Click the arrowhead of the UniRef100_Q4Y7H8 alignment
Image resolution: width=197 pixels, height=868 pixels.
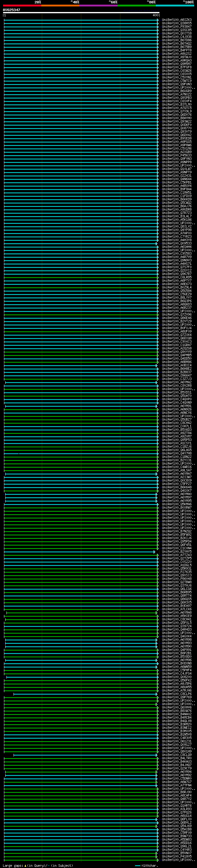(158, 454)
